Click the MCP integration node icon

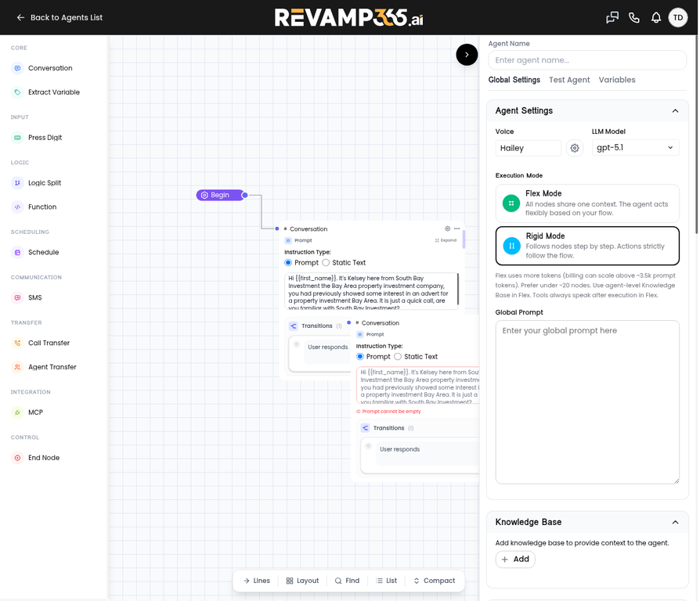[x=17, y=412]
